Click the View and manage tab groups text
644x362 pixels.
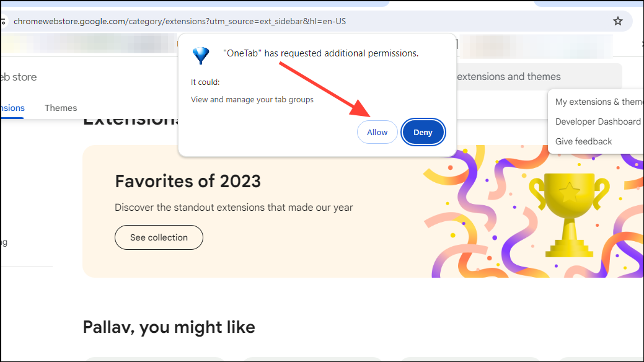[x=252, y=100]
